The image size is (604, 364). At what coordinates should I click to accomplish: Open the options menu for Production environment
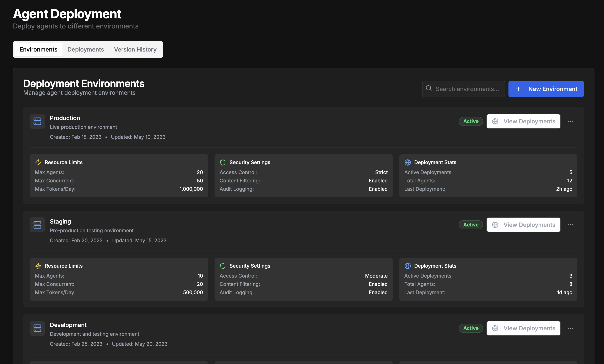[x=571, y=121]
